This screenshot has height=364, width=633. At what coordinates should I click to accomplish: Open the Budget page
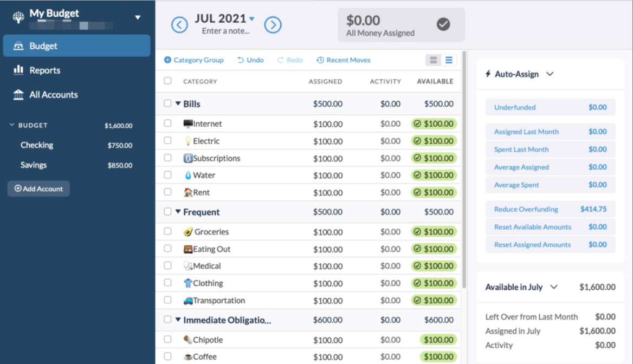[x=77, y=45]
